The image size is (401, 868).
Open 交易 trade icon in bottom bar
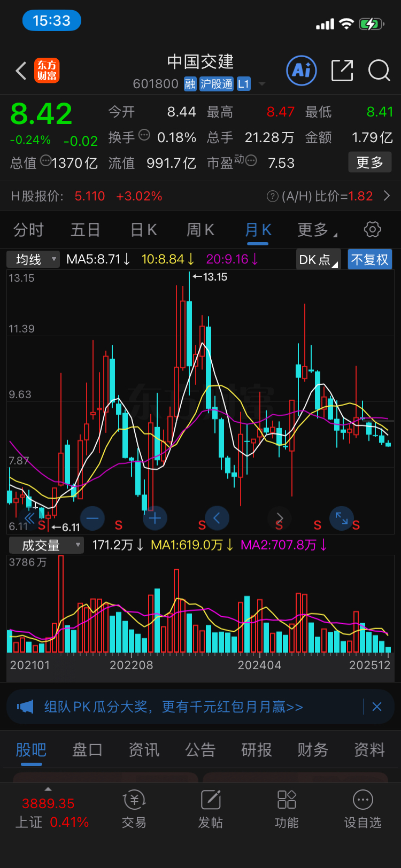coord(134,809)
